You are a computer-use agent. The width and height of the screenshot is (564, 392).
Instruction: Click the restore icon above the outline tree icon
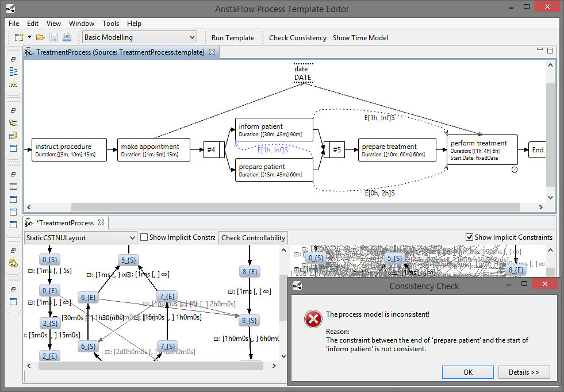click(x=13, y=59)
